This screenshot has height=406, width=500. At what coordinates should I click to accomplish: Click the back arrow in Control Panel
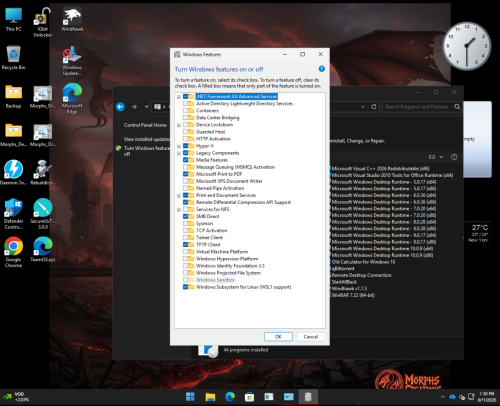120,107
